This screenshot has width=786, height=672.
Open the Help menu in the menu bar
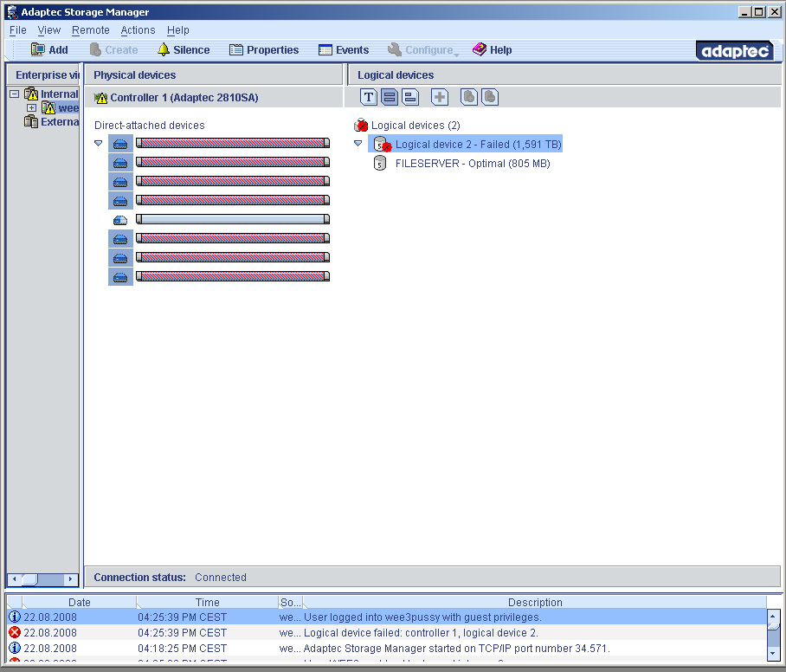(x=178, y=30)
